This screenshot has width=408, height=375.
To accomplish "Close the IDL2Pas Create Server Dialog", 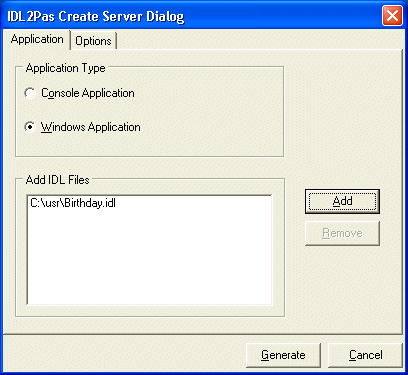I will pyautogui.click(x=392, y=16).
